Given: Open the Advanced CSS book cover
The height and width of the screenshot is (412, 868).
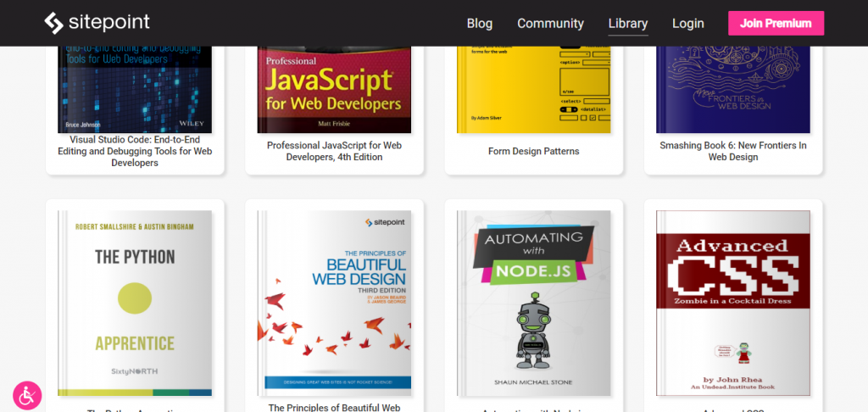Looking at the screenshot, I should (x=733, y=303).
